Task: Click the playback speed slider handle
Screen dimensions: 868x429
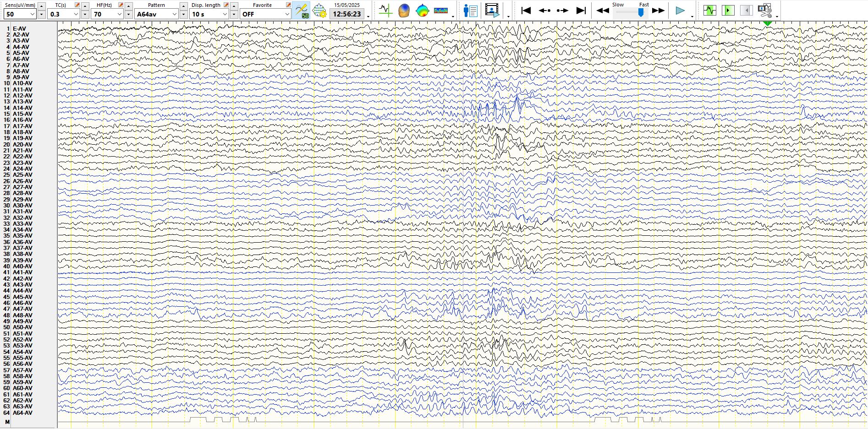Action: point(641,13)
